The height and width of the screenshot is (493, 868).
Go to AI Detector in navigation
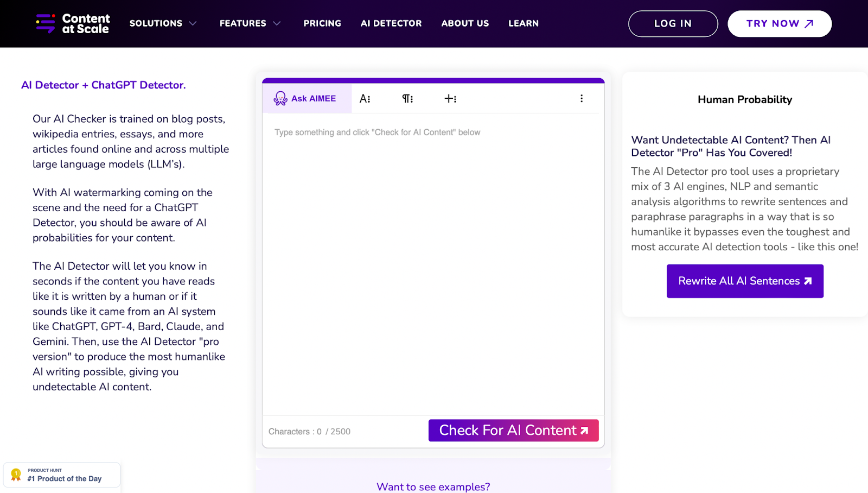pyautogui.click(x=391, y=23)
